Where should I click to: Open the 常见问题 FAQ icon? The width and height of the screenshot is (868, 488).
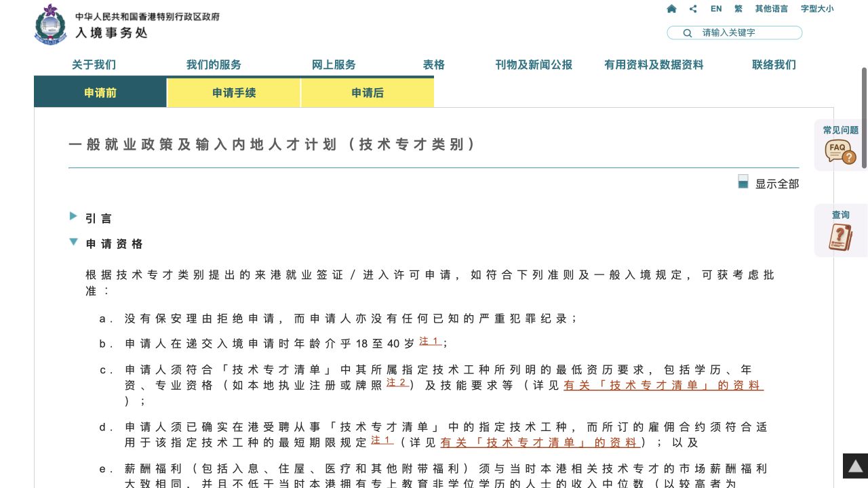click(840, 151)
